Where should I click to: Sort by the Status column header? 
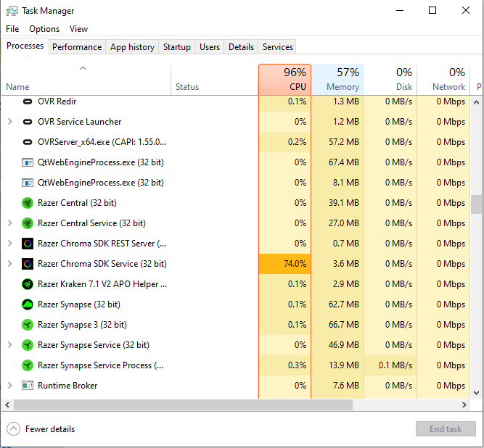(x=215, y=80)
